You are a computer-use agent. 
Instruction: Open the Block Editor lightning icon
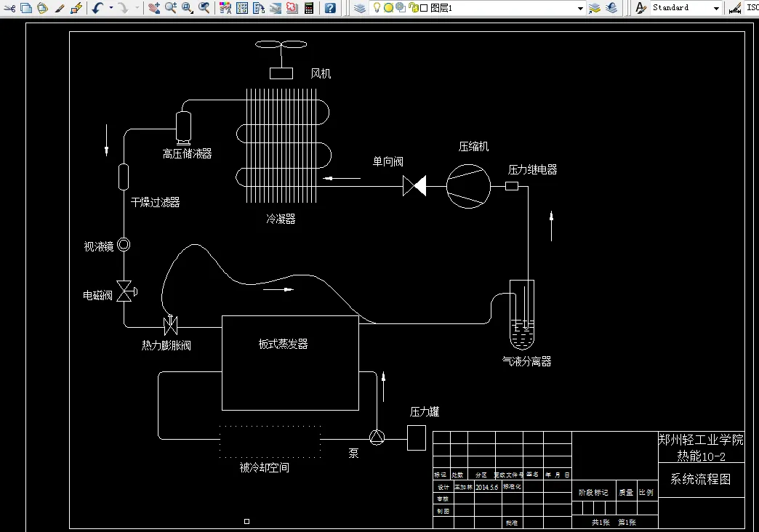76,8
